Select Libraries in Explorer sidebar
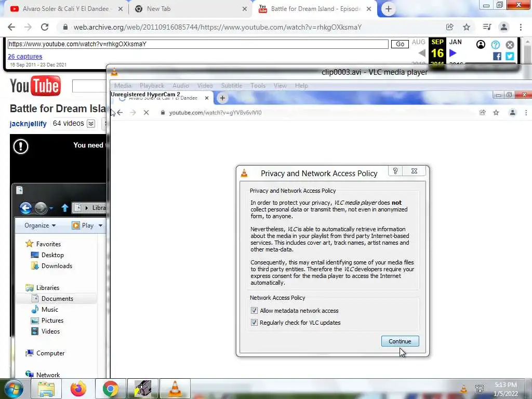This screenshot has width=532, height=399. tap(47, 287)
